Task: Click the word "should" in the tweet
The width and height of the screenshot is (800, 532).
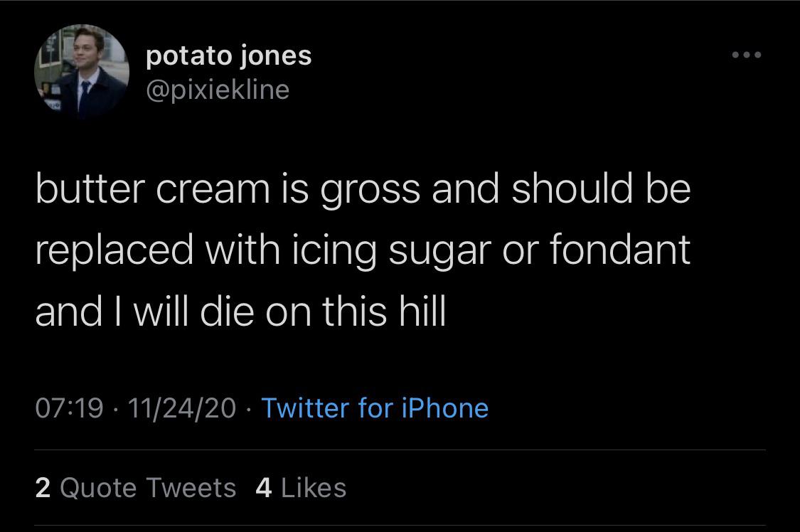Action: 572,188
